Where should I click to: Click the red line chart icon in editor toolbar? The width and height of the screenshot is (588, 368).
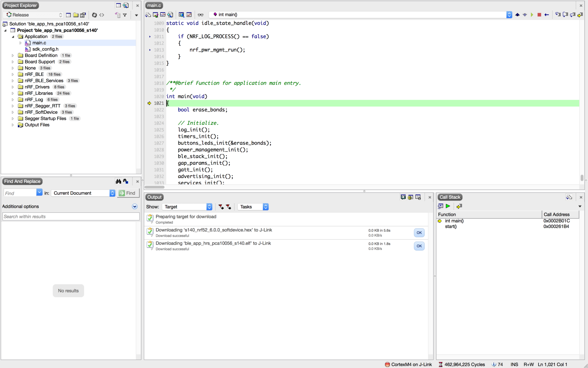pyautogui.click(x=189, y=15)
